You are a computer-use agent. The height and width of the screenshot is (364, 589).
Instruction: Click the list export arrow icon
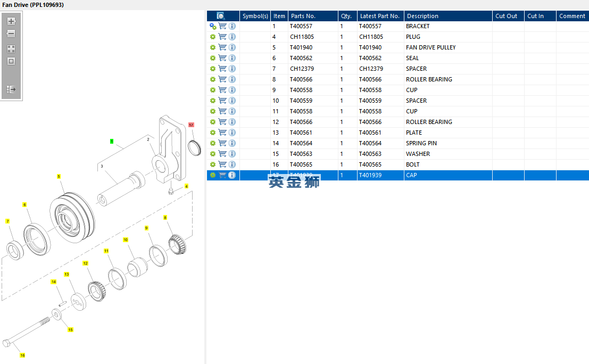[x=11, y=89]
